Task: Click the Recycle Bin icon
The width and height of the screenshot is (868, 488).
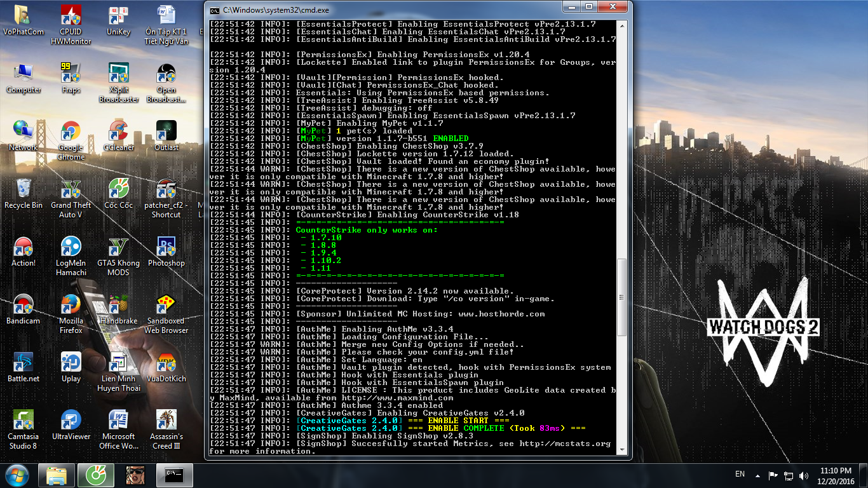Action: tap(24, 191)
